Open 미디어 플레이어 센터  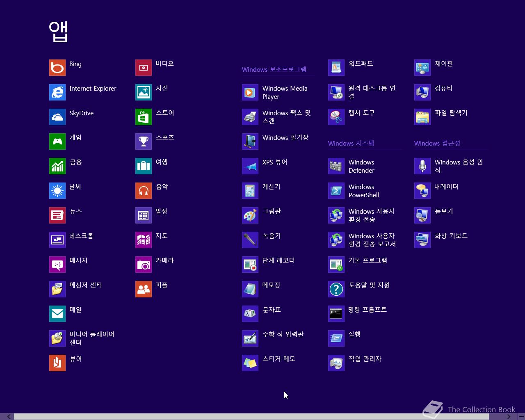tap(82, 338)
